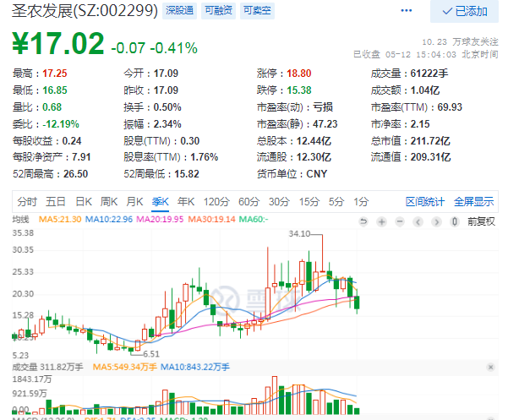Switch to the 分时 intraday tab

tap(27, 201)
